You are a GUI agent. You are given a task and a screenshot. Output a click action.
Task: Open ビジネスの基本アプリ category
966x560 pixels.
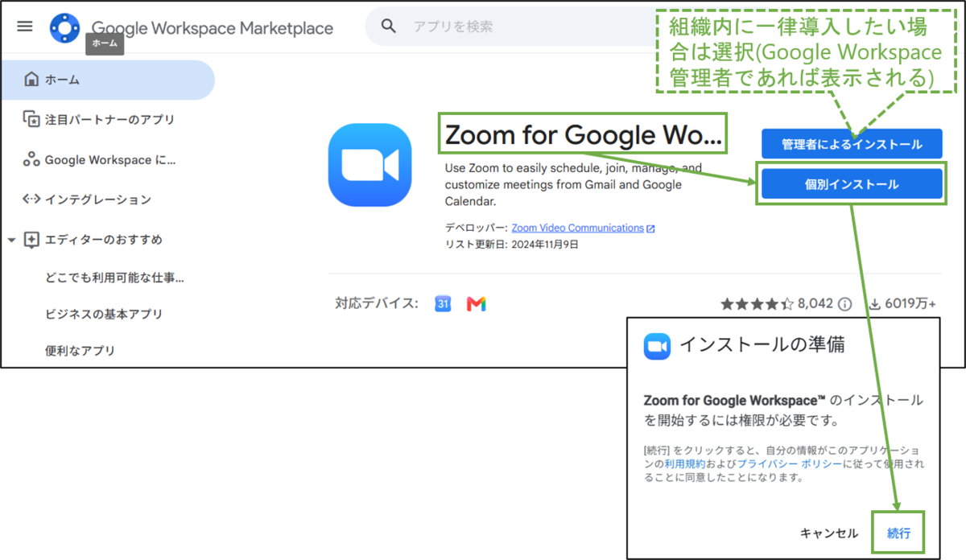(x=103, y=314)
